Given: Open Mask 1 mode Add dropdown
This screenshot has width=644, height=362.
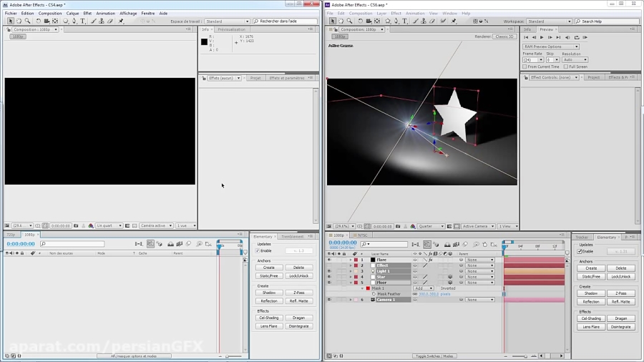Looking at the screenshot, I should pyautogui.click(x=424, y=288).
